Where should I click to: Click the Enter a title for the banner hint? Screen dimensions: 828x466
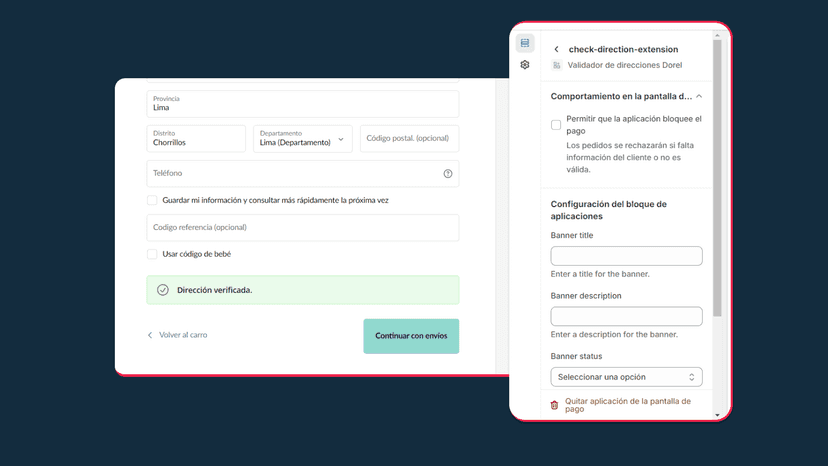(x=600, y=274)
